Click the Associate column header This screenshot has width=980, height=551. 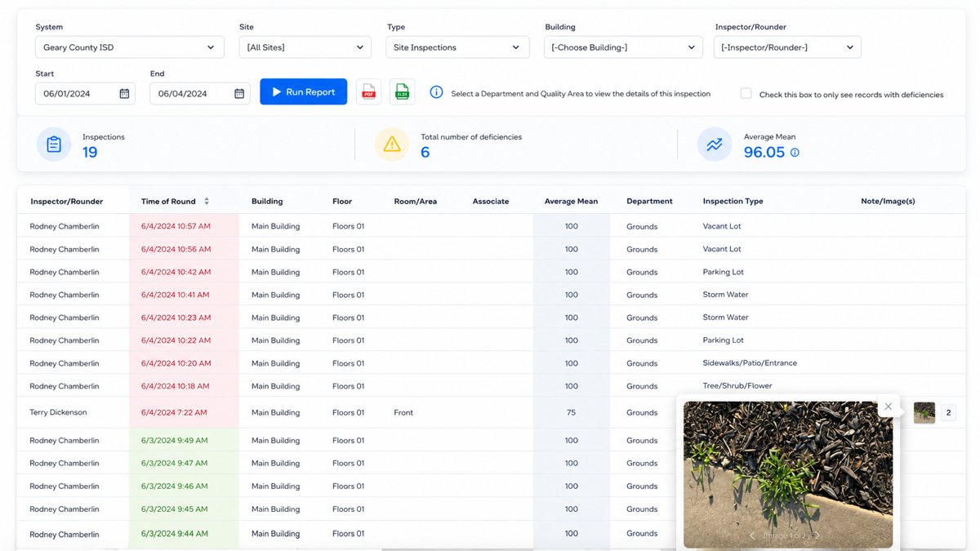pos(491,201)
